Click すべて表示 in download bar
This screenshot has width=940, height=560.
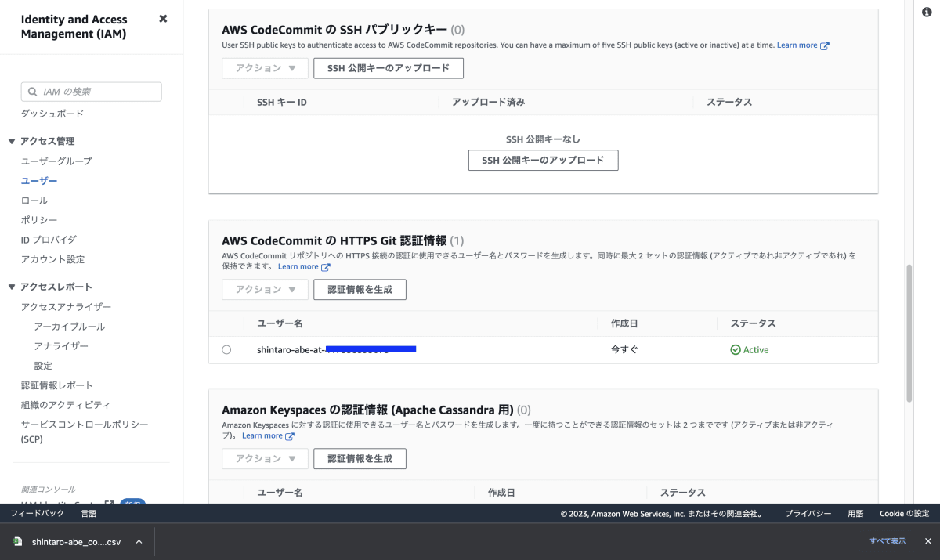pos(888,541)
